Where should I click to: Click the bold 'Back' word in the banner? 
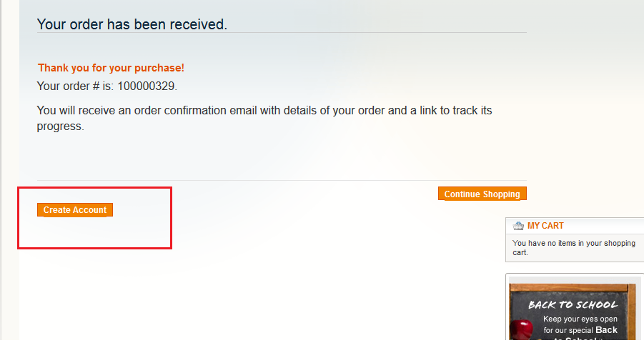[606, 330]
